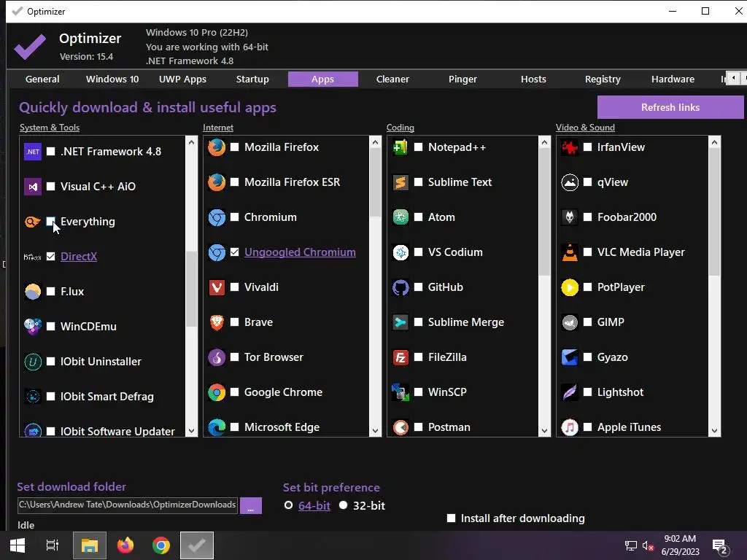Open File Explorer from the taskbar

(x=90, y=545)
